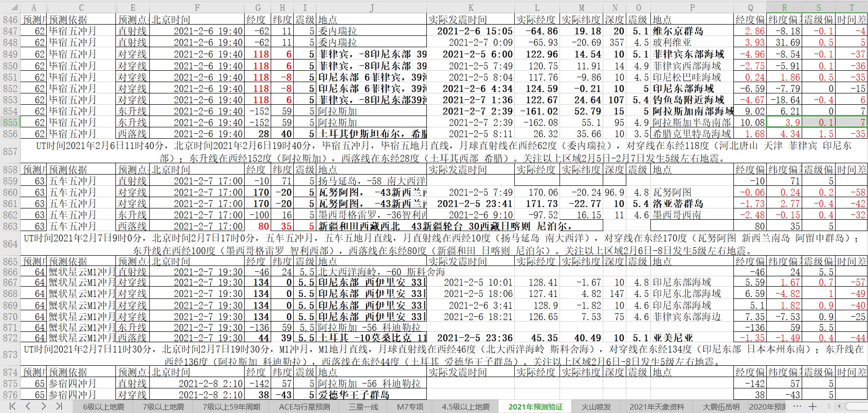Jump to the first sheet tab arrow
Image resolution: width=868 pixels, height=413 pixels.
[12, 406]
